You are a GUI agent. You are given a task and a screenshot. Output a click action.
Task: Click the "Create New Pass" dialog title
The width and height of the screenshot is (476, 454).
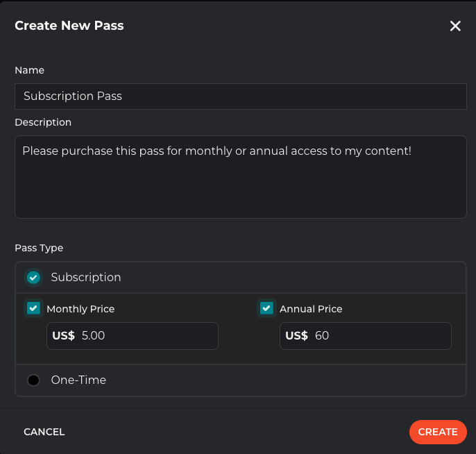[69, 26]
